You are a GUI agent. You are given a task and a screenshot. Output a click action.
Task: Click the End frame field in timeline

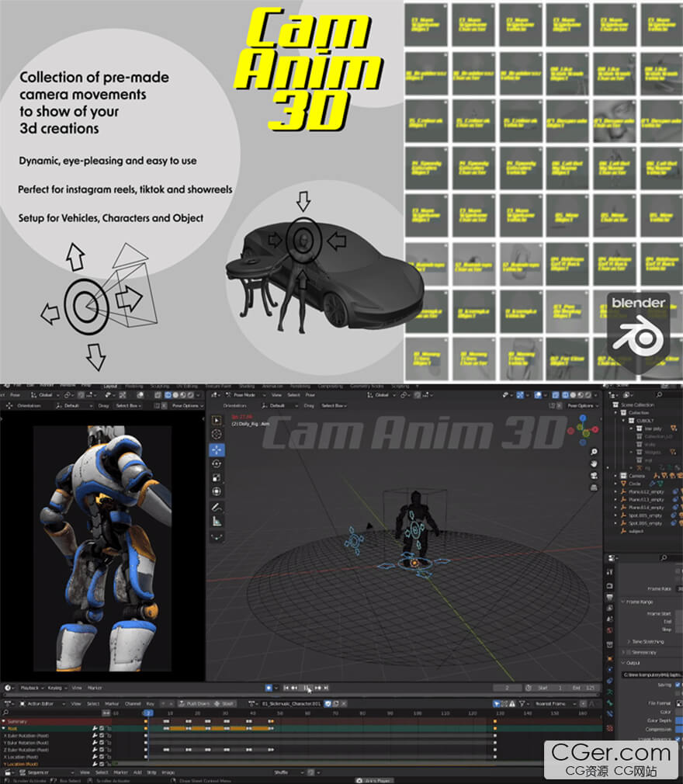[584, 688]
